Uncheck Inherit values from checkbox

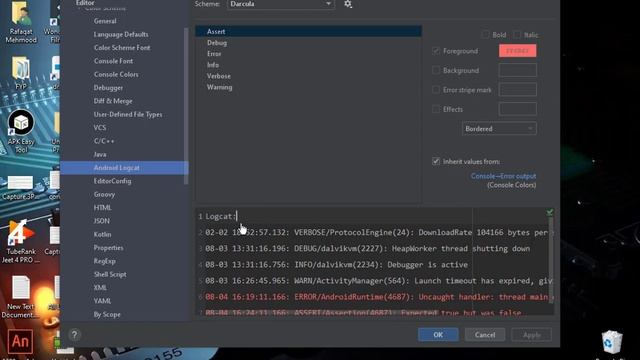pos(436,162)
